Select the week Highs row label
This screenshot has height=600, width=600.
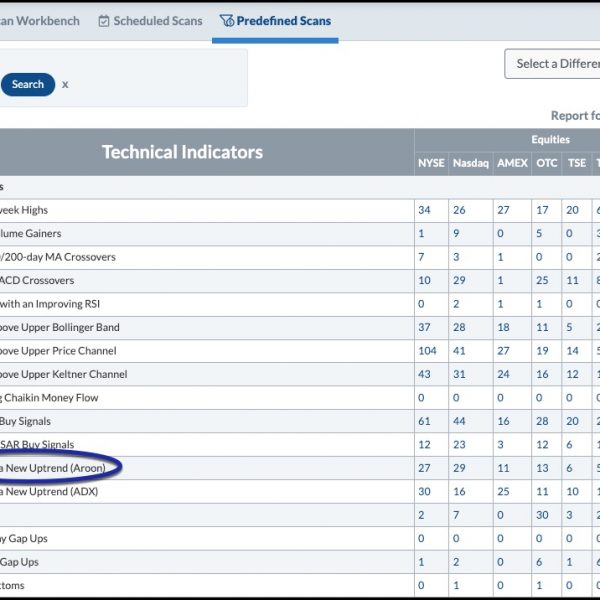click(24, 210)
